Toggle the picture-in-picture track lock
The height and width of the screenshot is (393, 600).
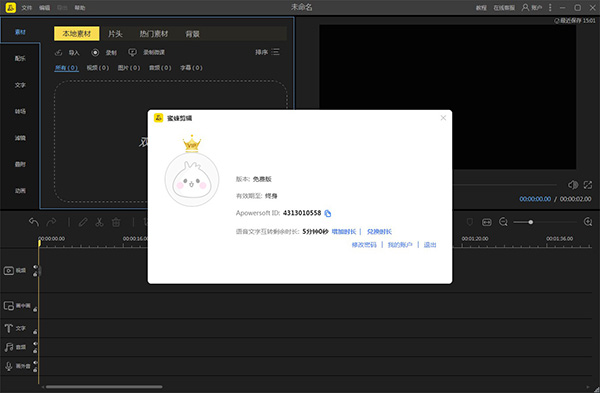tap(35, 309)
